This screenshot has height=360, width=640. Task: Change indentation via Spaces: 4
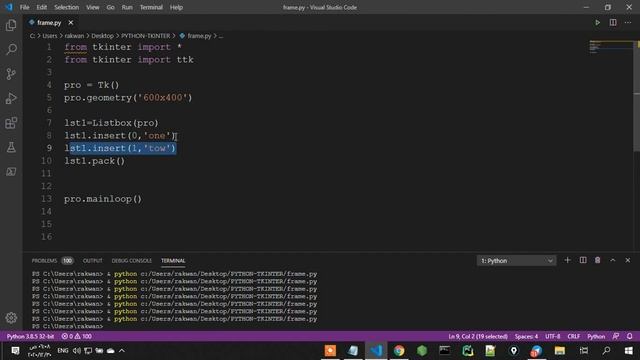(526, 336)
